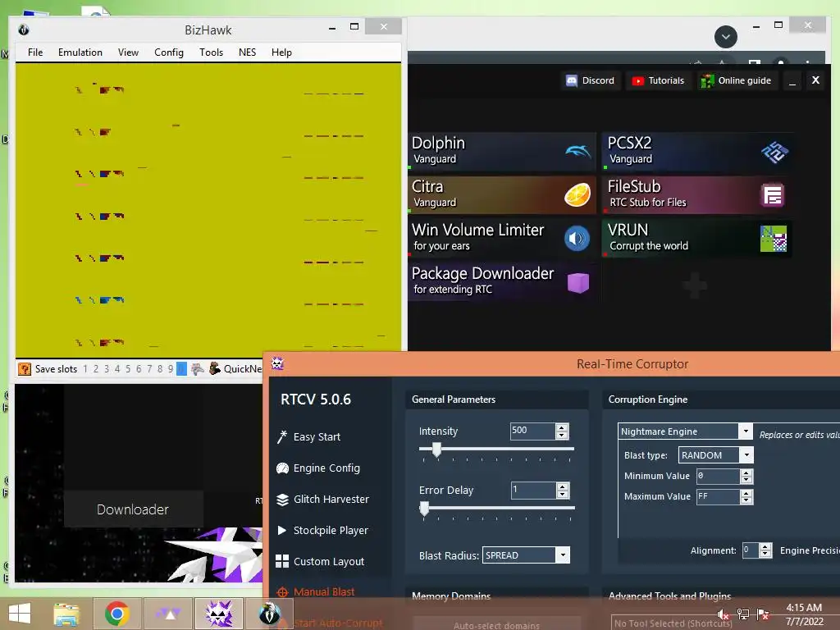Screen dimensions: 840x630
Task: Open the View menu in BizHawk
Action: (128, 52)
